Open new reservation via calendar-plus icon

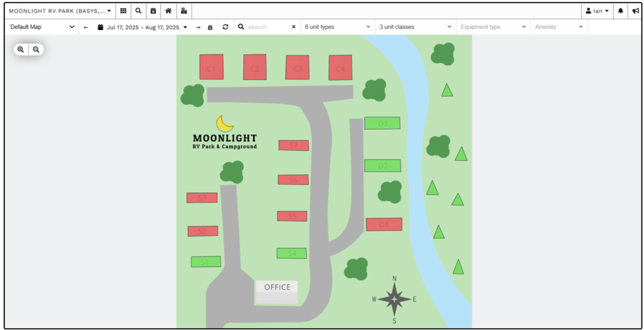153,10
